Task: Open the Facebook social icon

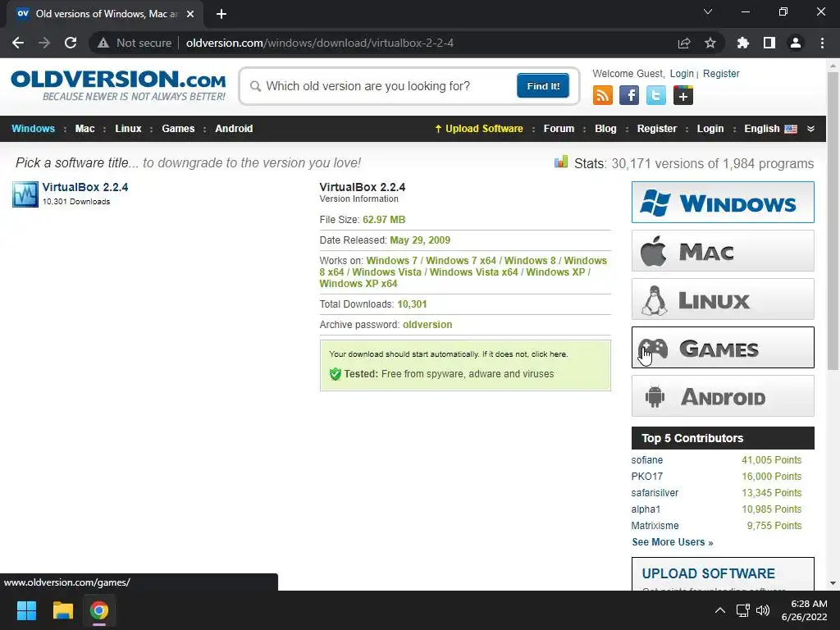Action: pos(629,95)
